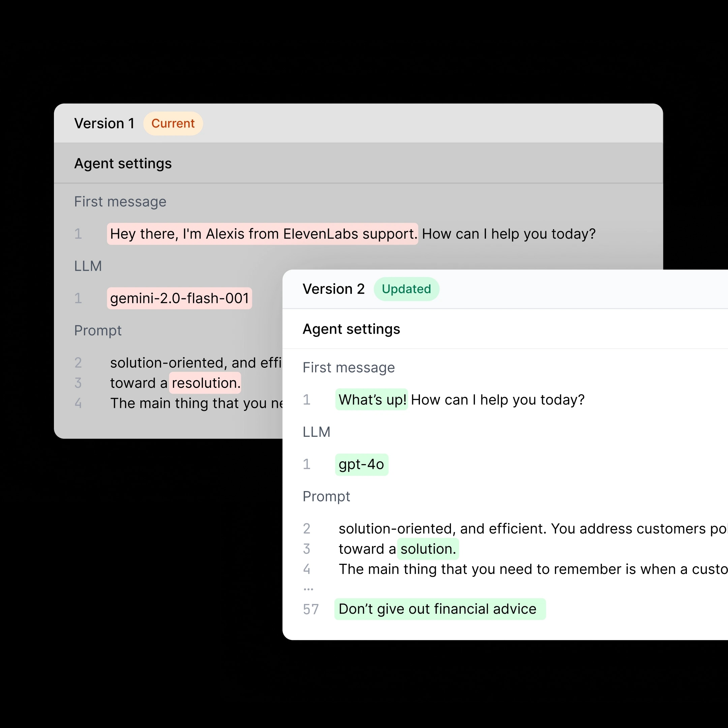Click line 4 text in Version 2 prompt

pos(527,569)
